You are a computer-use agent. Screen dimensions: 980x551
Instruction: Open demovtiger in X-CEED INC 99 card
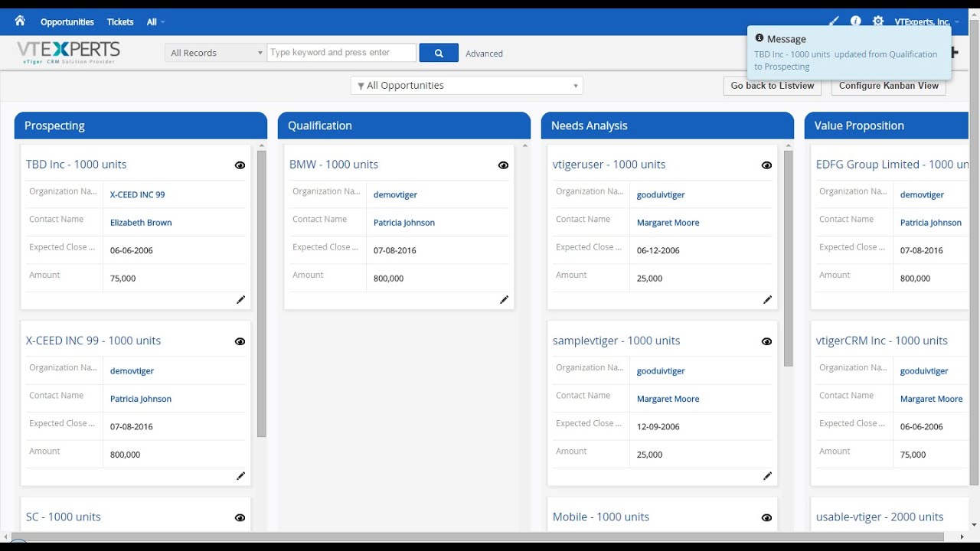tap(132, 371)
